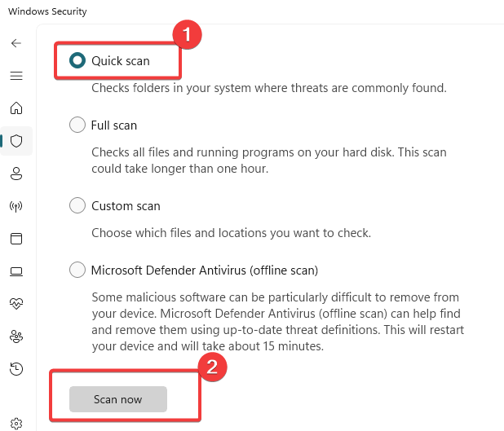The image size is (504, 431).
Task: Click the Custom scan label text
Action: (x=126, y=206)
